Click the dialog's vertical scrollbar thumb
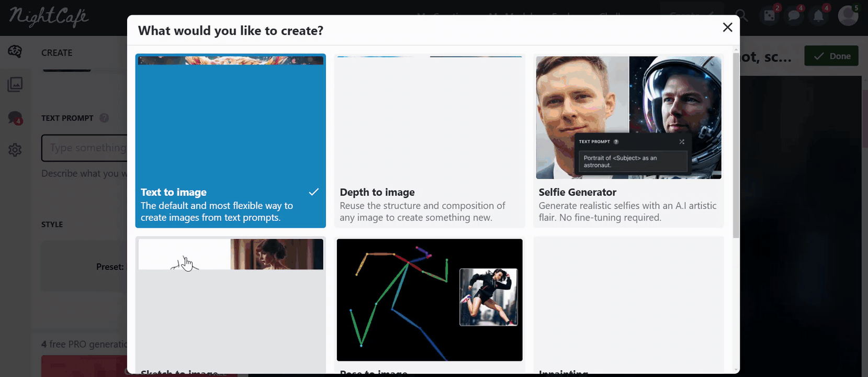This screenshot has height=377, width=868. coord(736,145)
